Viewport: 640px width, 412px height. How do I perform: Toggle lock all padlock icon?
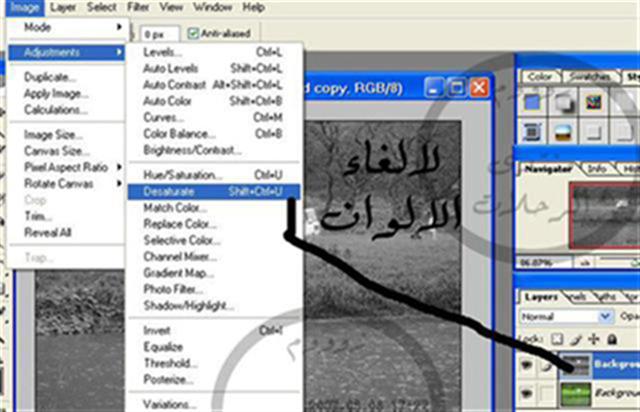611,339
